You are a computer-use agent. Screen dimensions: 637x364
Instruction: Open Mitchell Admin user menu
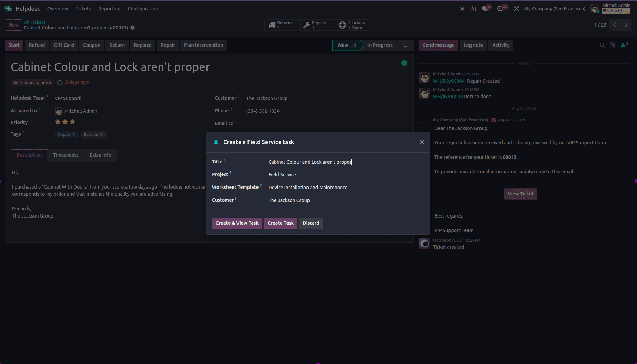point(611,8)
